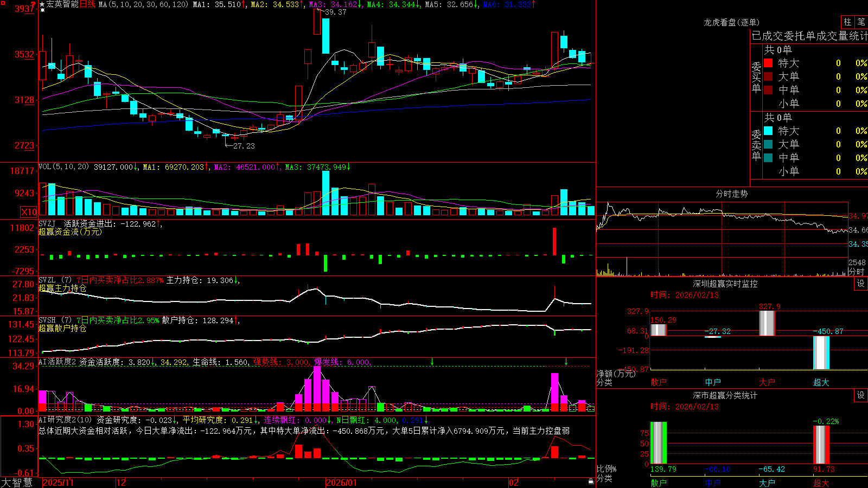The height and width of the screenshot is (488, 868).
Task: Click the 委买单 小单 row label
Action: (x=789, y=104)
